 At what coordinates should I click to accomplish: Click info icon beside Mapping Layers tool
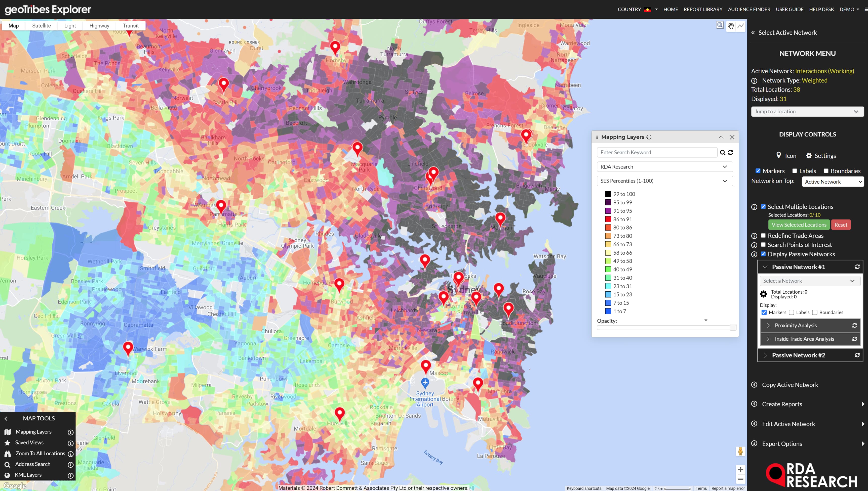(70, 432)
